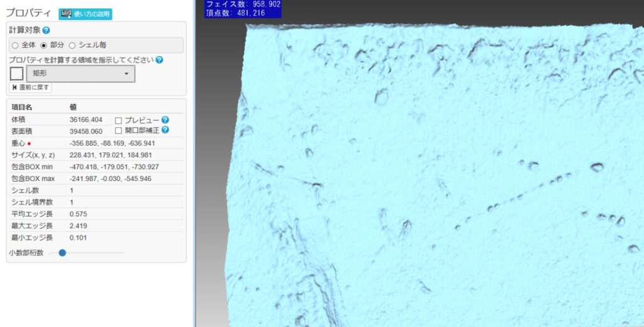Image resolution: width=644 pixels, height=327 pixels.
Task: Click the シェル境界数 row label
Action: pos(32,202)
